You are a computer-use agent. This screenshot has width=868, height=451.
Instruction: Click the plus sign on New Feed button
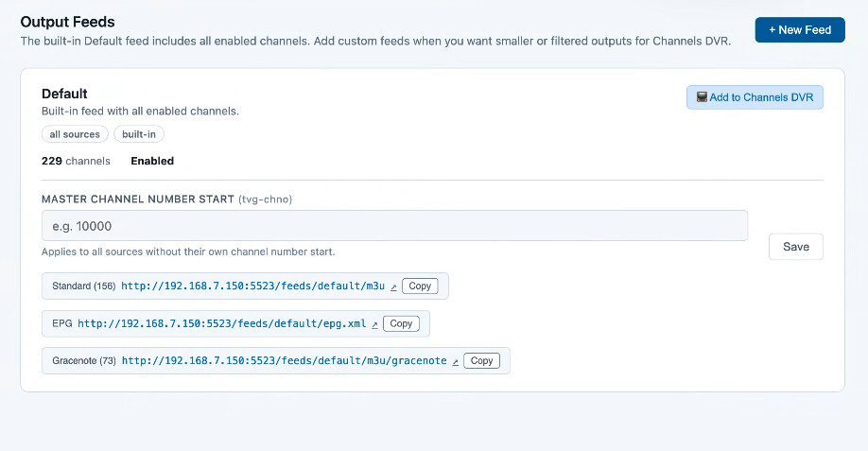pyautogui.click(x=772, y=30)
